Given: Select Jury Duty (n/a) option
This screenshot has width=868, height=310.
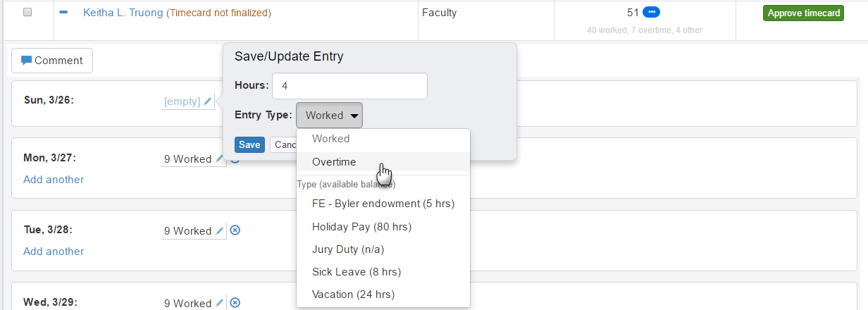Looking at the screenshot, I should (x=347, y=249).
